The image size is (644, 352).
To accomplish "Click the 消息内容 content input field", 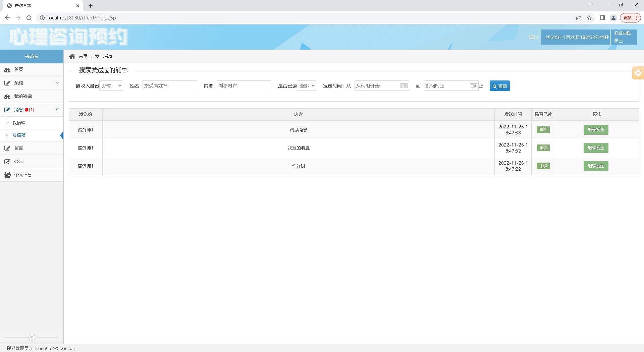I will coord(244,86).
